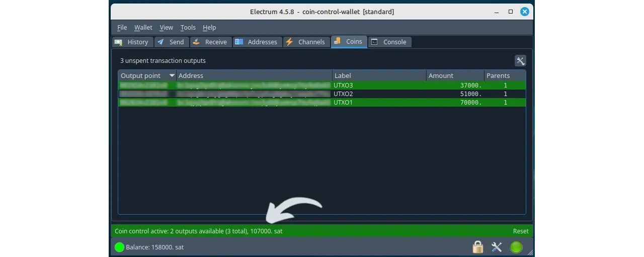644x257 pixels.
Task: Open the History tab
Action: coord(132,42)
